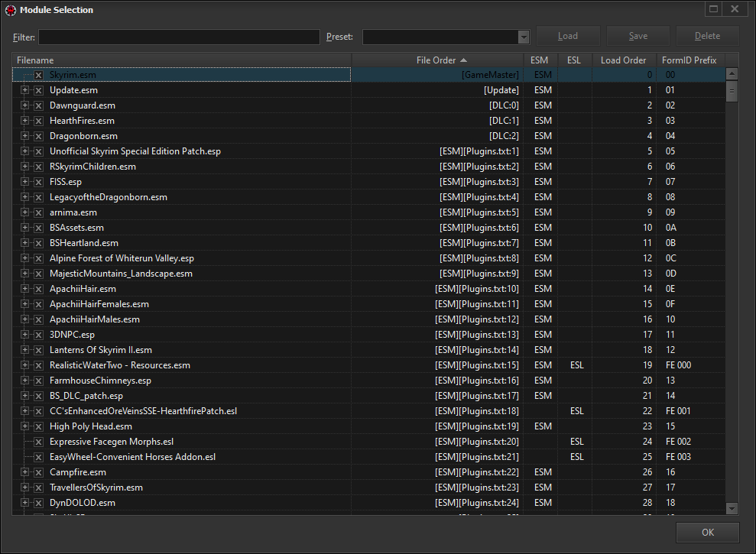This screenshot has height=554, width=756.
Task: Sort by the File Order column header
Action: click(x=438, y=60)
